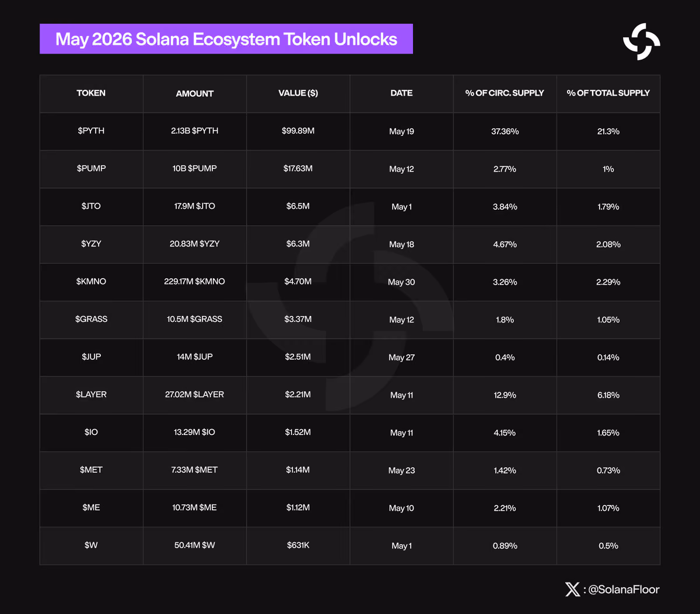The width and height of the screenshot is (700, 614).
Task: Click the $2.21M value
Action: 298,394
